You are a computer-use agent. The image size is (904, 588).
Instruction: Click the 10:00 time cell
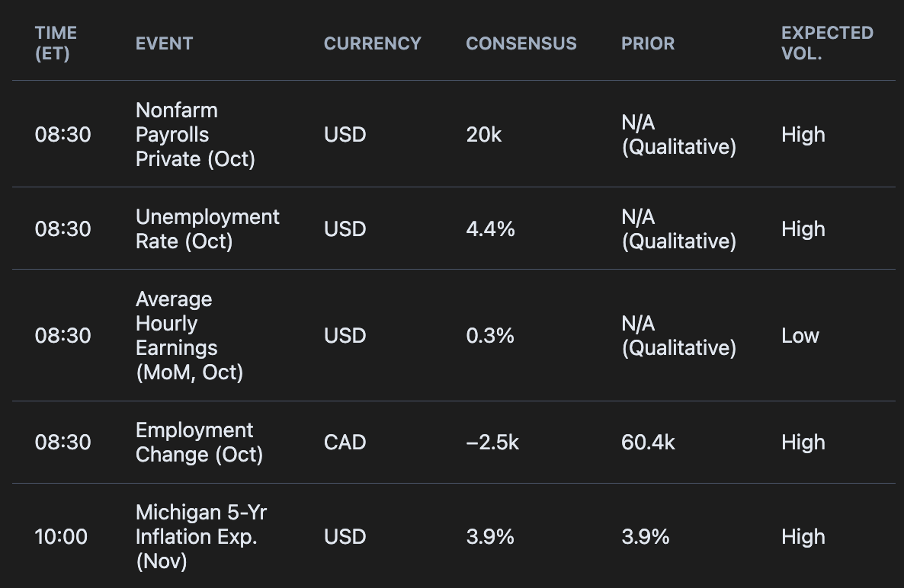pyautogui.click(x=61, y=537)
